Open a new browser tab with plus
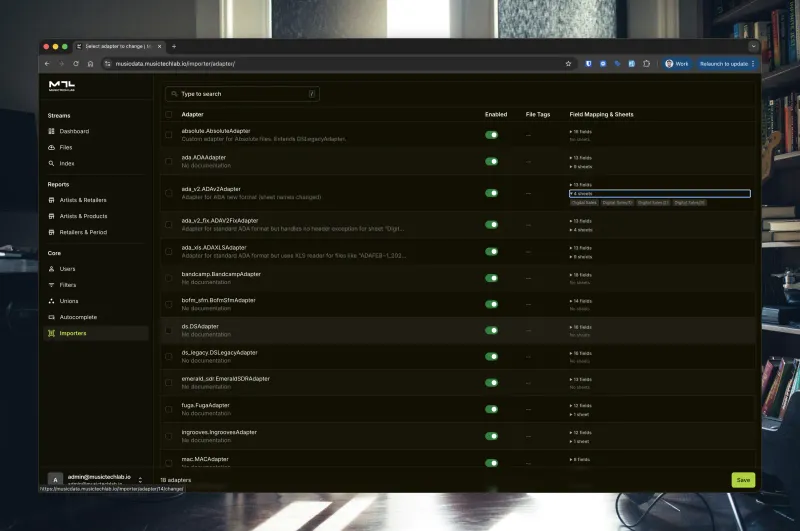800x531 pixels. click(x=174, y=46)
